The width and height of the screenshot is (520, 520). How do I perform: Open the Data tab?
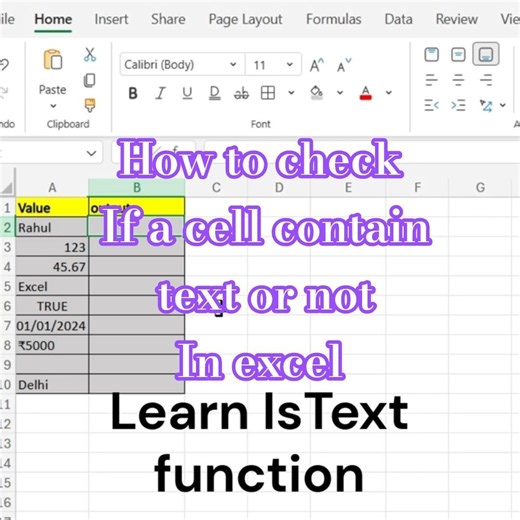pos(398,19)
